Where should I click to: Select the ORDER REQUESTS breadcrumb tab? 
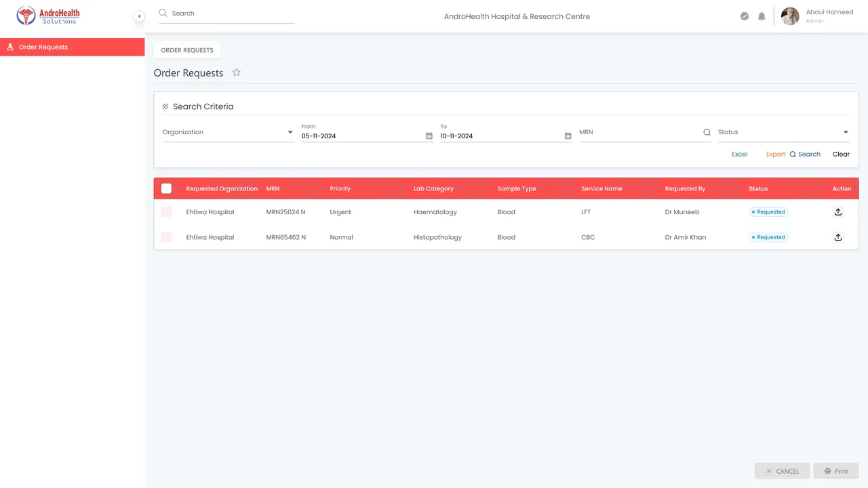click(x=187, y=50)
